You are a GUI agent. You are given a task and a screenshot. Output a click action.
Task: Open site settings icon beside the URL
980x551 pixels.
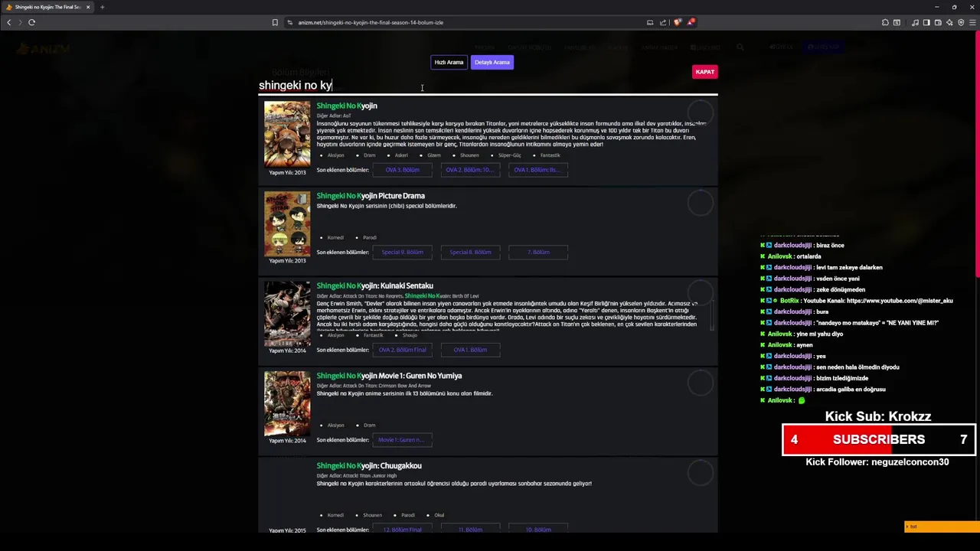pos(290,22)
